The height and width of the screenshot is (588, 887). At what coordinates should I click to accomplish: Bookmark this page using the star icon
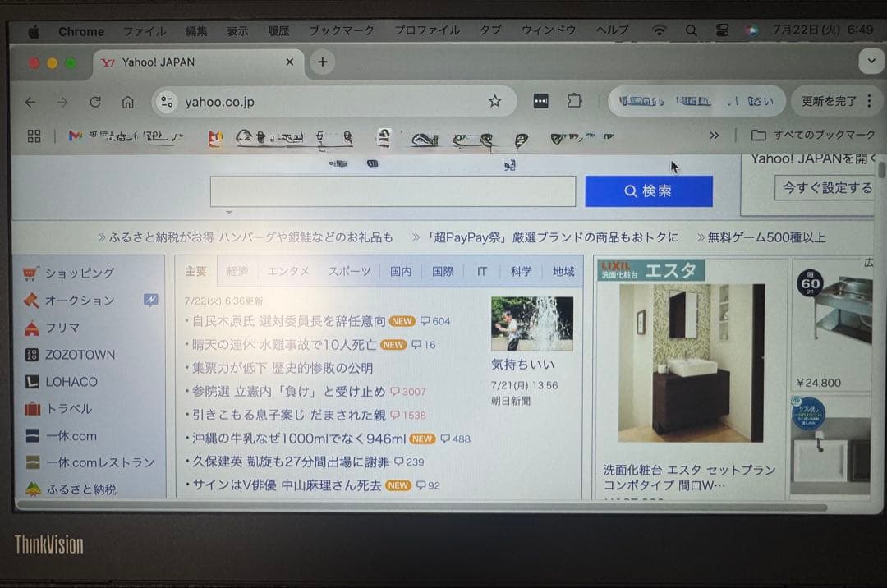[495, 99]
